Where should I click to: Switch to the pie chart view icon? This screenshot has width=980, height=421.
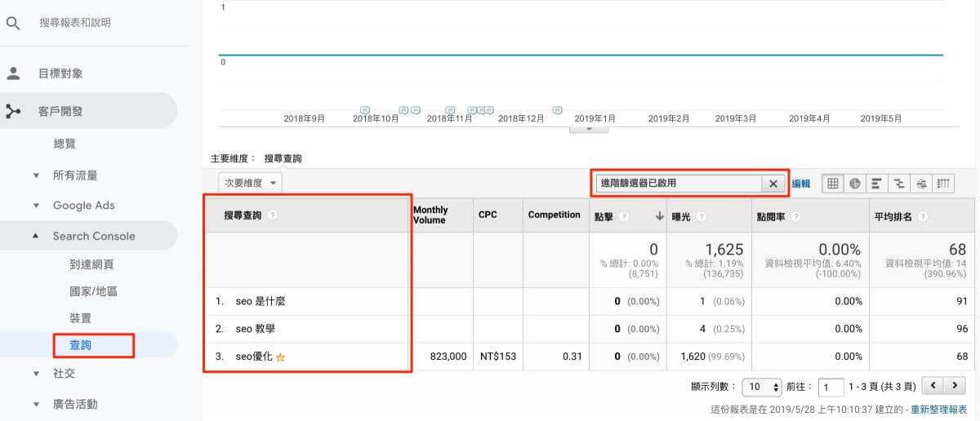click(855, 184)
